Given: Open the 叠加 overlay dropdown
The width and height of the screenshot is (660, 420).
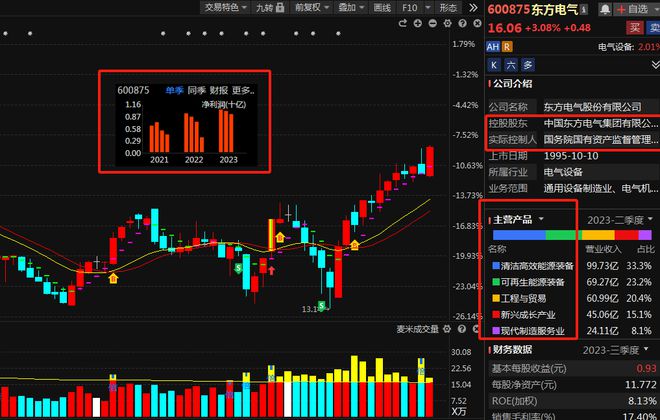Looking at the screenshot, I should coord(351,7).
